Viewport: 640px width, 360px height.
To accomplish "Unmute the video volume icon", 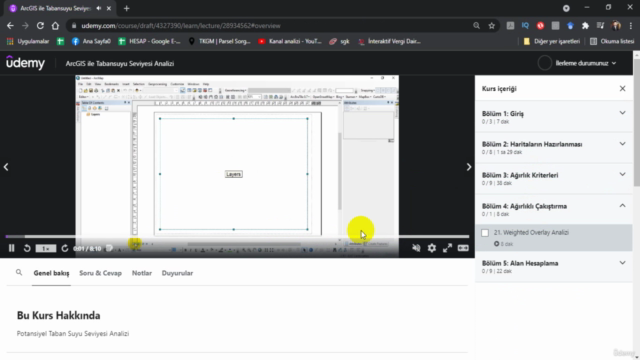I will pos(416,248).
